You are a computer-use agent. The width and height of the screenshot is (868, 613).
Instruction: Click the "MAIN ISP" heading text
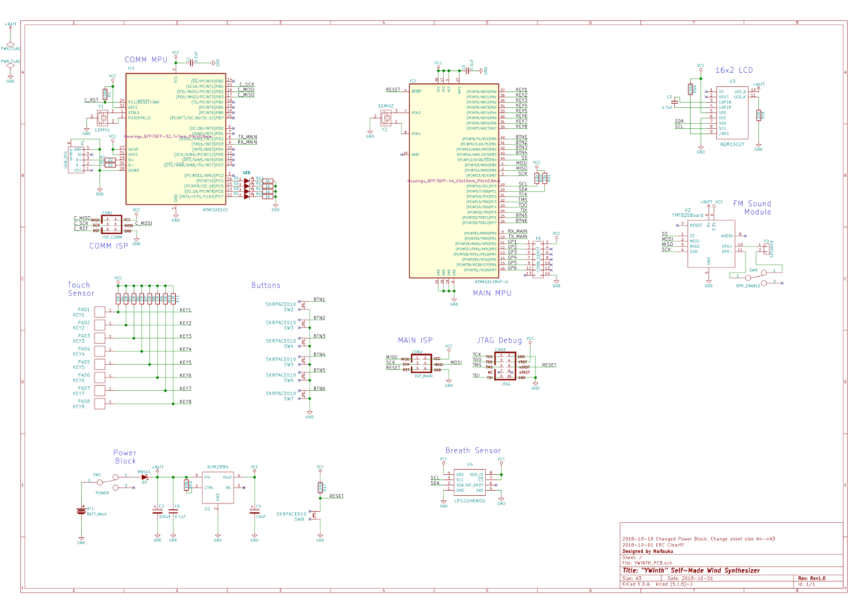pyautogui.click(x=415, y=340)
